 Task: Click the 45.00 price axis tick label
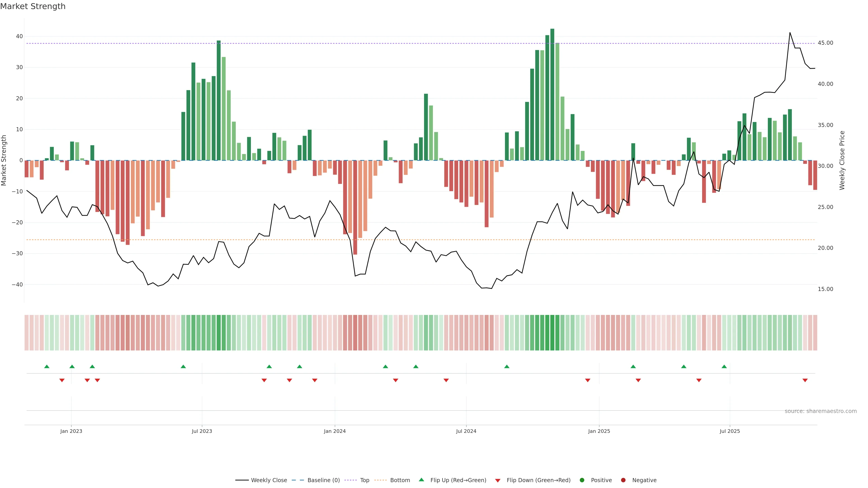[825, 43]
